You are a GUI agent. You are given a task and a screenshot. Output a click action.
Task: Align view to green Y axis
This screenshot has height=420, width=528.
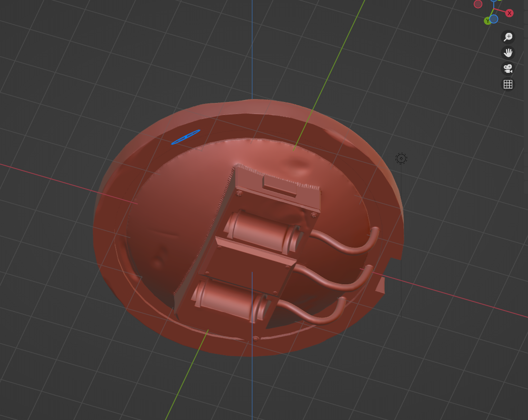pyautogui.click(x=487, y=21)
